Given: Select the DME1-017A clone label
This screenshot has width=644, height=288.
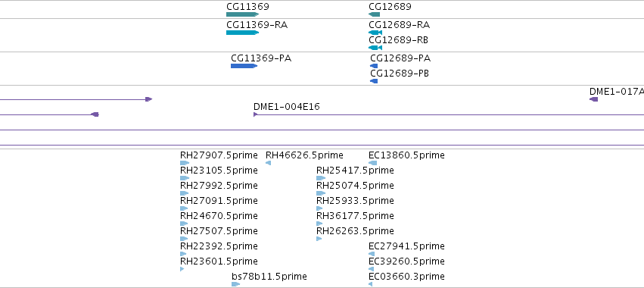Looking at the screenshot, I should click(x=617, y=92).
